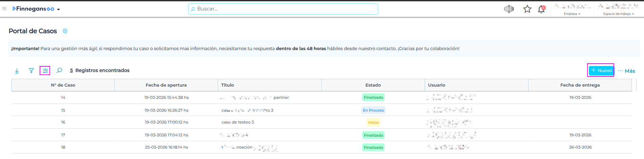Expand the FinnegansGo app dropdown
The image size is (644, 159).
[59, 9]
